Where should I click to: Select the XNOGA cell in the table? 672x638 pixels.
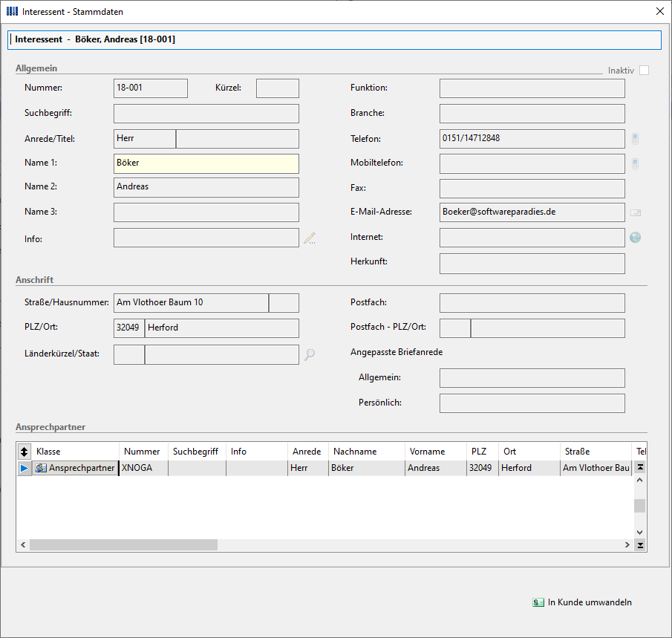[143, 468]
